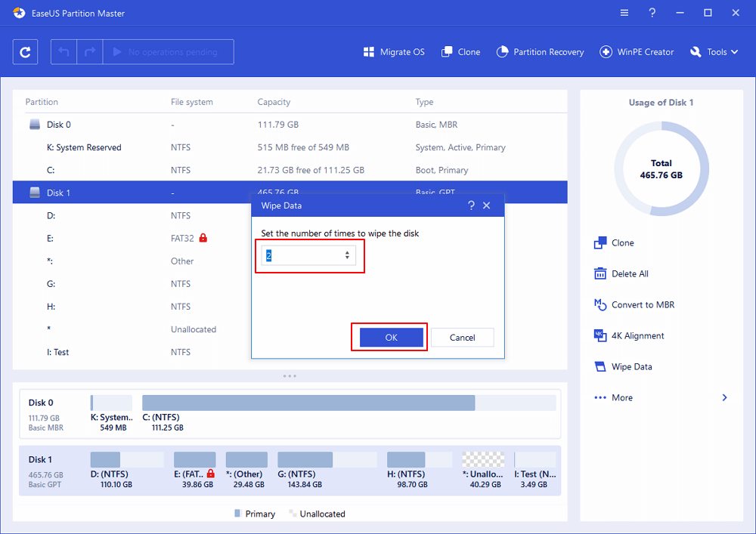Open the hamburger menu in the title bar
Screen dimensions: 756x534
coord(624,13)
